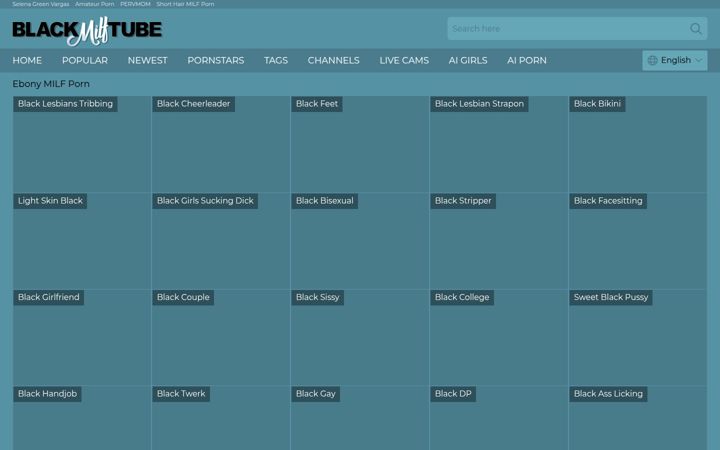Open the Black Bikini category tile
Image resolution: width=720 pixels, height=450 pixels.
tap(638, 144)
